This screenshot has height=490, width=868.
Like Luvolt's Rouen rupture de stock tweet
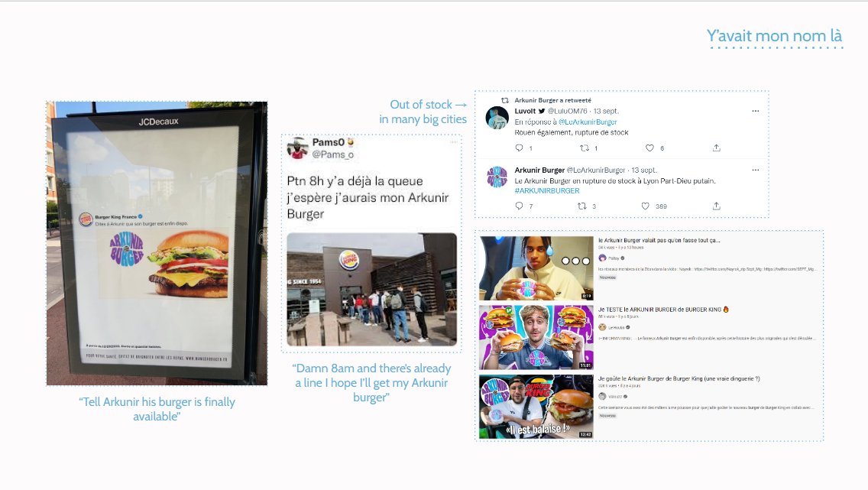(649, 148)
